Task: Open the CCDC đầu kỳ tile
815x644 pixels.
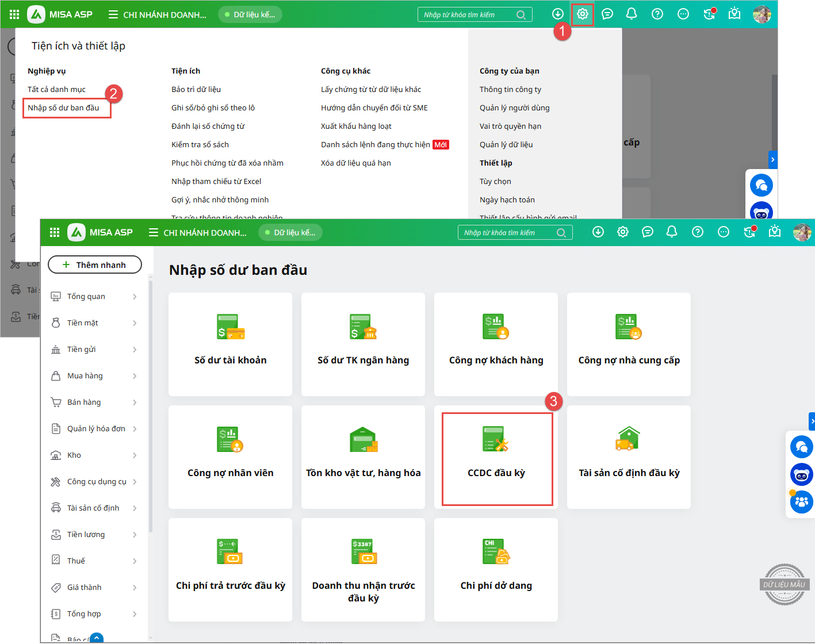Action: tap(496, 458)
